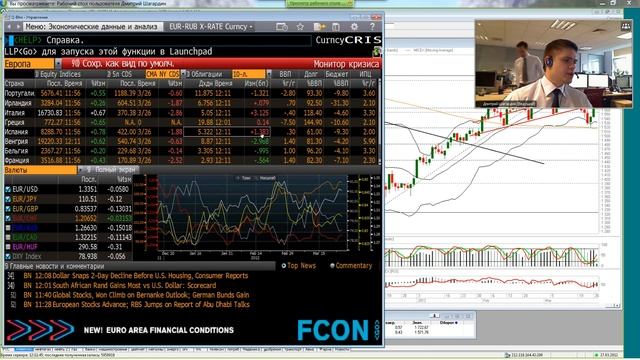Expand the Валюты panel dropdown
This screenshot has height=360, width=640.
tap(80, 170)
